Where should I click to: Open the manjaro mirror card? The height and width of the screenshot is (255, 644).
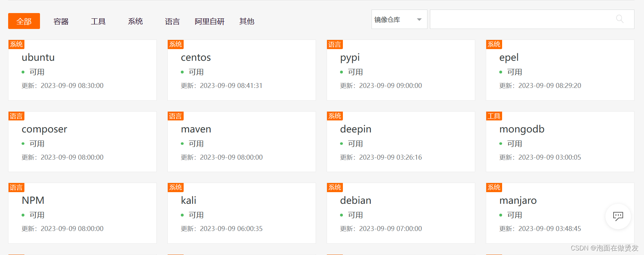pyautogui.click(x=560, y=213)
